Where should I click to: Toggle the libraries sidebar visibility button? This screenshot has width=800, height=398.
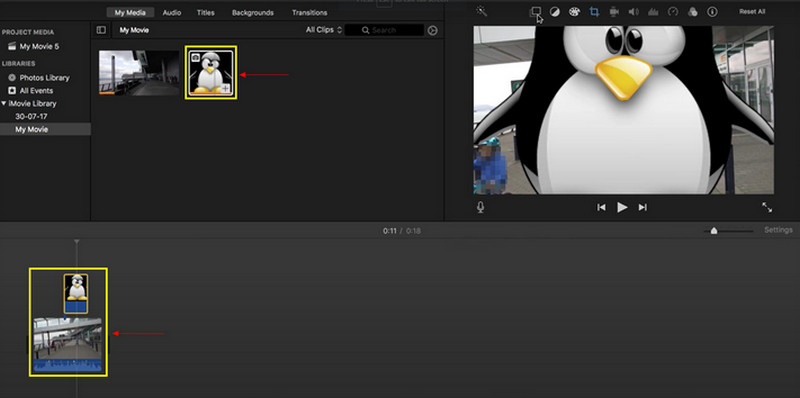[x=101, y=30]
